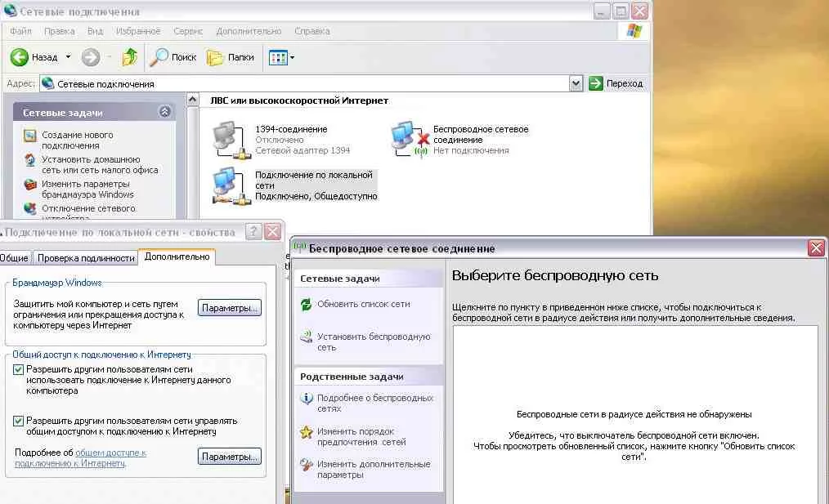This screenshot has width=829, height=504.
Task: Toggle Folders (Папки) pane icon
Action: [x=215, y=57]
